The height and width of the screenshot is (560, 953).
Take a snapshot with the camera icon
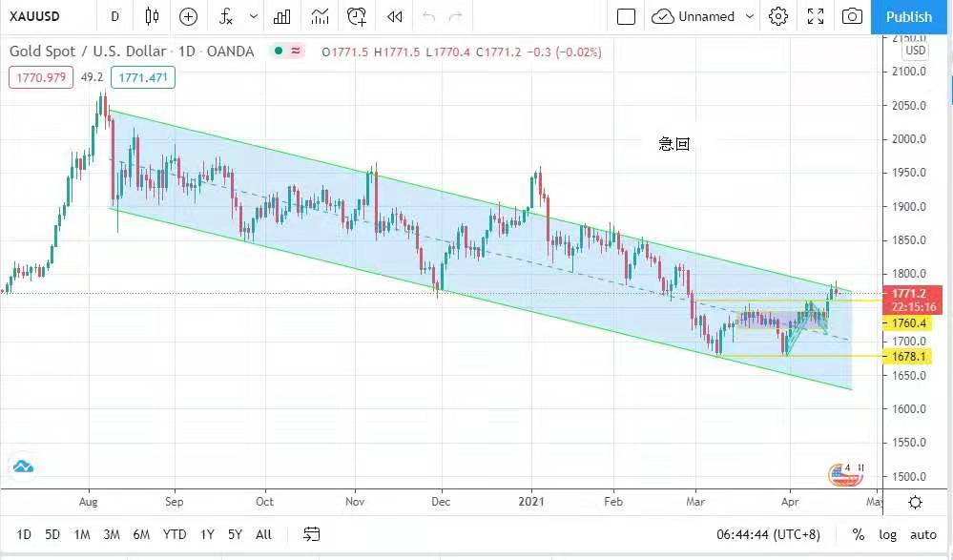[x=852, y=16]
